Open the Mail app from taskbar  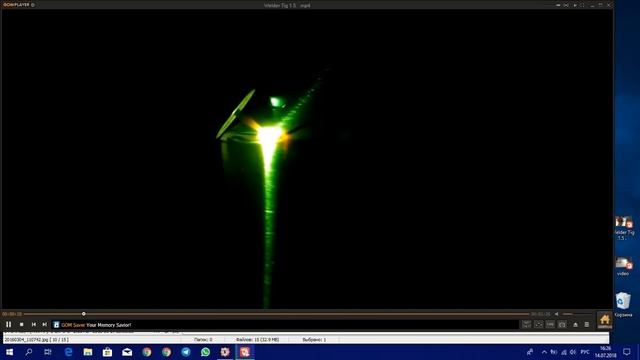pos(127,352)
